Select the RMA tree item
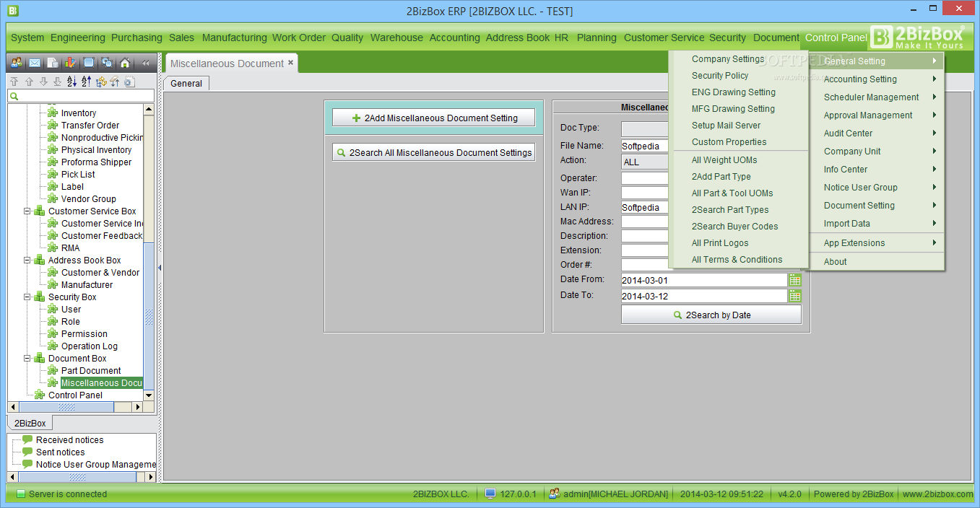The height and width of the screenshot is (508, 980). tap(71, 248)
